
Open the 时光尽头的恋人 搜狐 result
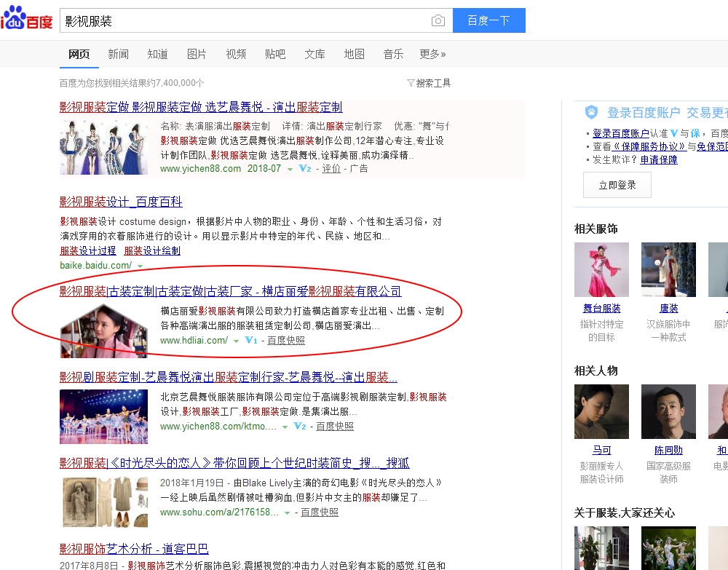[x=234, y=463]
